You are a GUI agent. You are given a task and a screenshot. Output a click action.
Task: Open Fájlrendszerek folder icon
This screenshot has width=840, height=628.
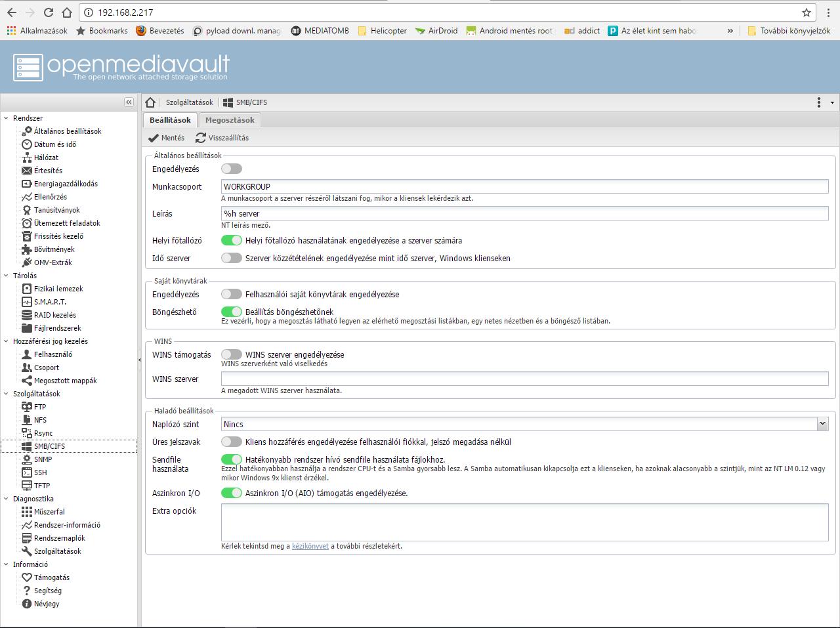pos(27,328)
